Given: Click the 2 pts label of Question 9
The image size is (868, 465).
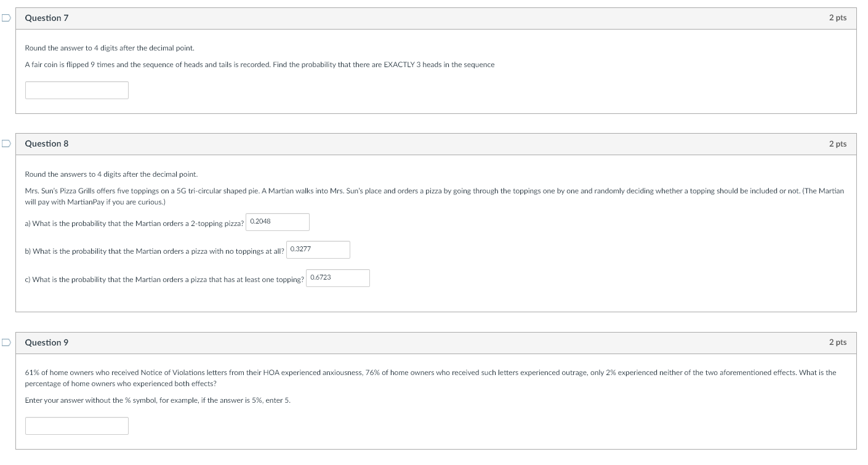Looking at the screenshot, I should (837, 342).
